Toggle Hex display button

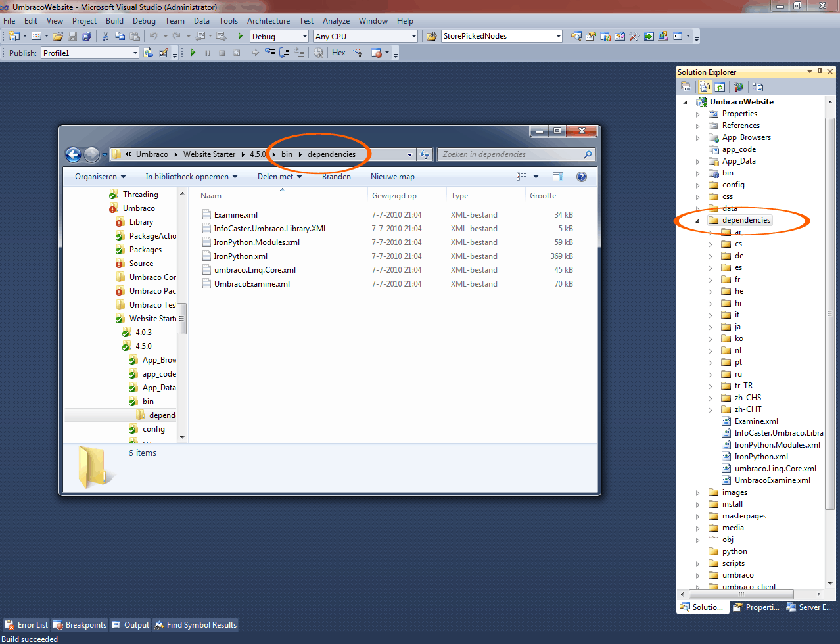click(x=338, y=53)
